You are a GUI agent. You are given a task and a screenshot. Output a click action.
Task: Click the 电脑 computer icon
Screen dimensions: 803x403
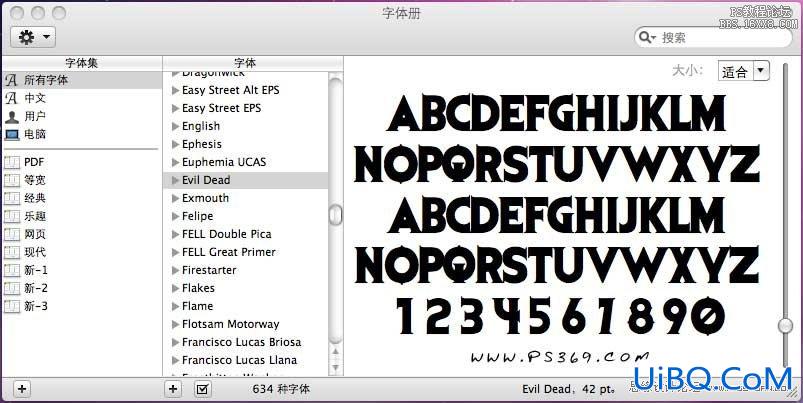click(x=11, y=135)
